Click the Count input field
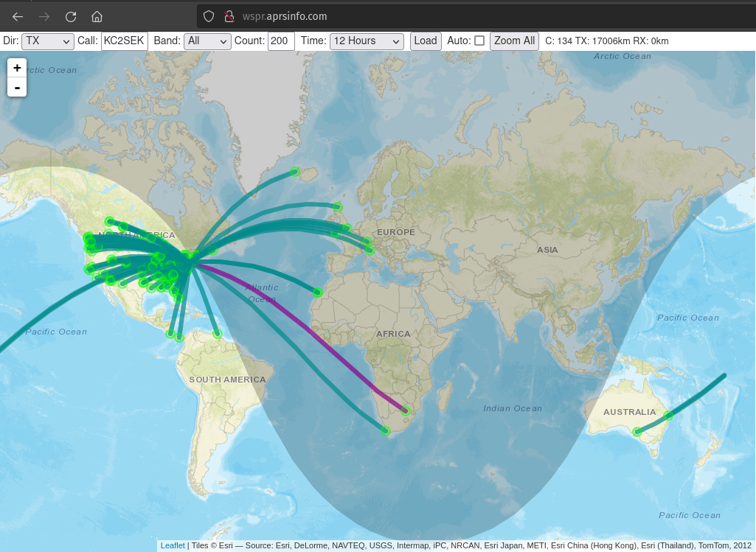This screenshot has width=756, height=552. pyautogui.click(x=281, y=41)
